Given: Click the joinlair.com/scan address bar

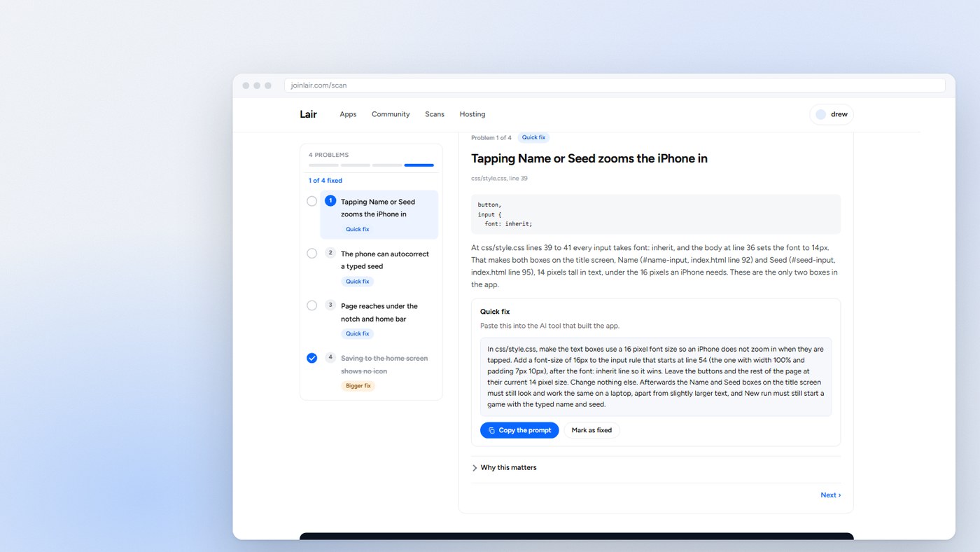Looking at the screenshot, I should click(x=615, y=85).
